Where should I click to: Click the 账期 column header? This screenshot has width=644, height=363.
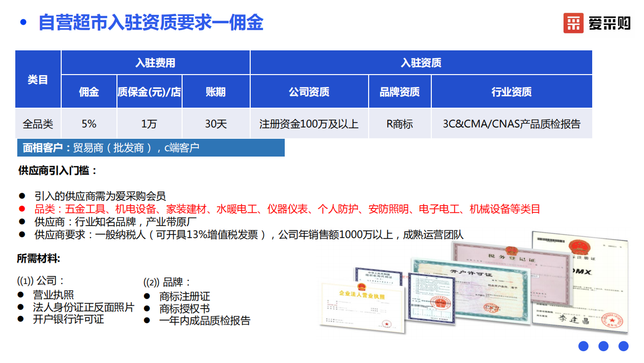(216, 92)
